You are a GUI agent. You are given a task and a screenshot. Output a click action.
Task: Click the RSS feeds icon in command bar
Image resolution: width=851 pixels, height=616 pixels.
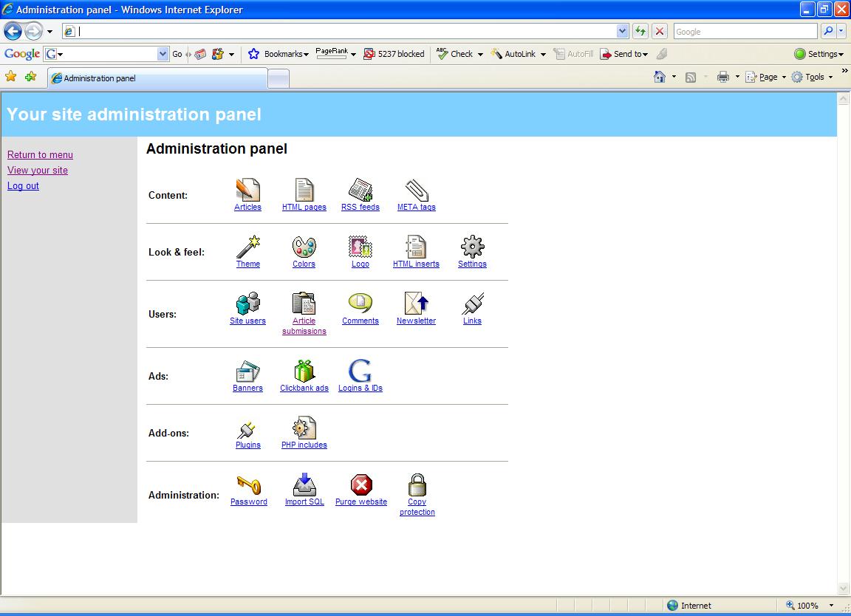coord(691,77)
